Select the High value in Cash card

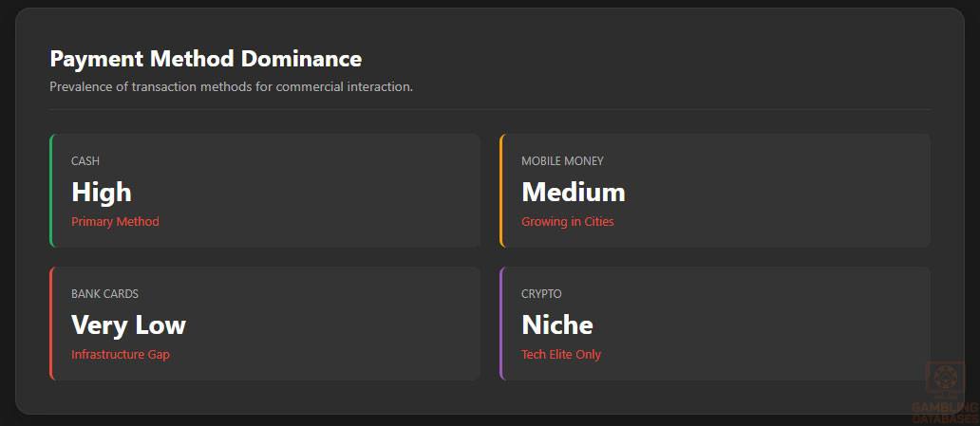pos(102,193)
